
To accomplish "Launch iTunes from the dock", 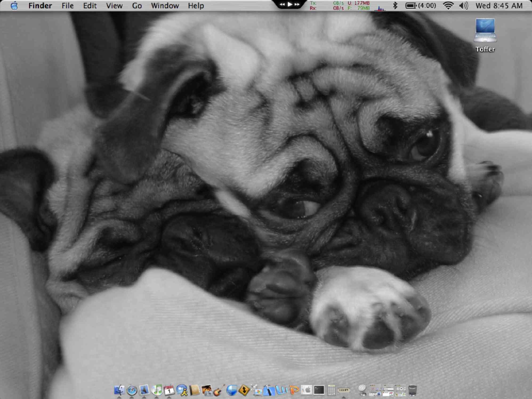I will coord(157,390).
